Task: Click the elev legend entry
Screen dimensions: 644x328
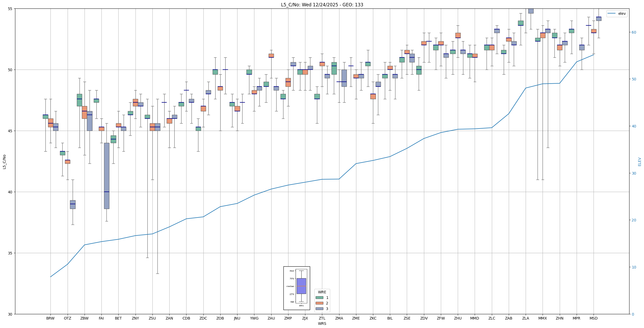Action: click(x=622, y=13)
